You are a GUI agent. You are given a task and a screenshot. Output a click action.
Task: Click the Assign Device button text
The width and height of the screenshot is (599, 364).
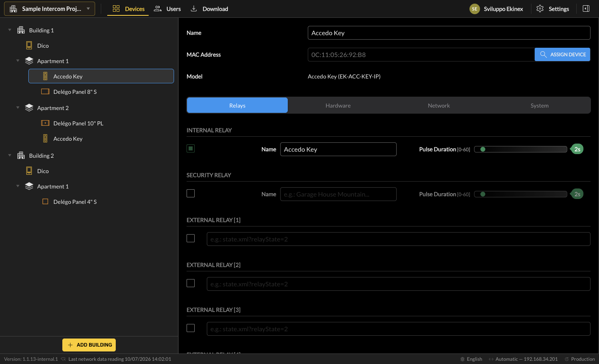[568, 54]
